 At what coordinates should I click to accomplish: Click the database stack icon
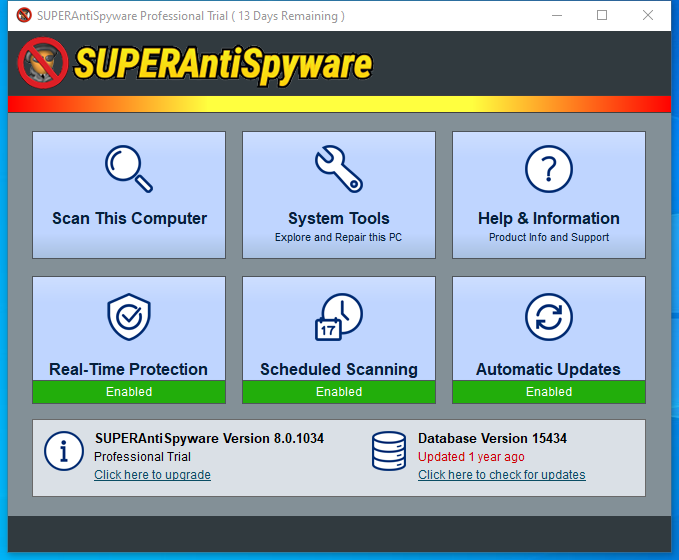coord(389,451)
